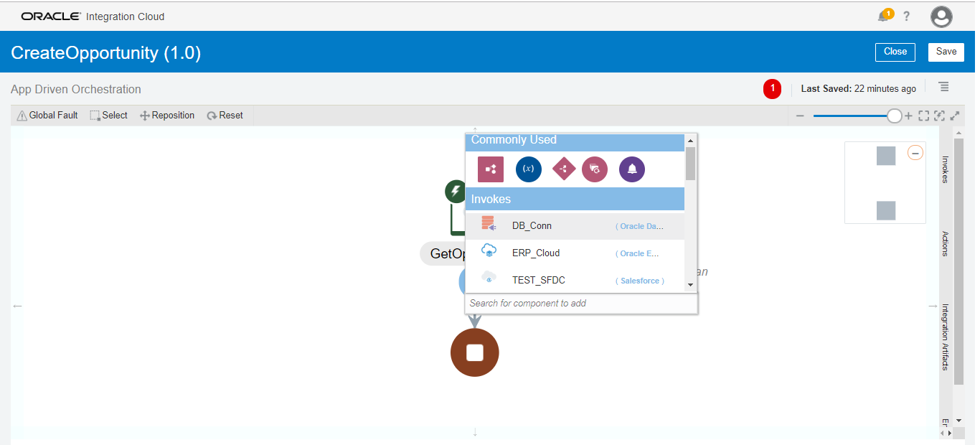Select the ERP_Cloud invoke
This screenshot has width=980, height=445.
(x=575, y=253)
